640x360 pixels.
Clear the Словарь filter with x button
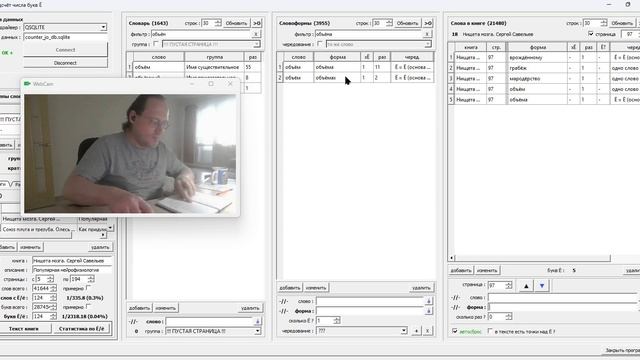pos(256,34)
